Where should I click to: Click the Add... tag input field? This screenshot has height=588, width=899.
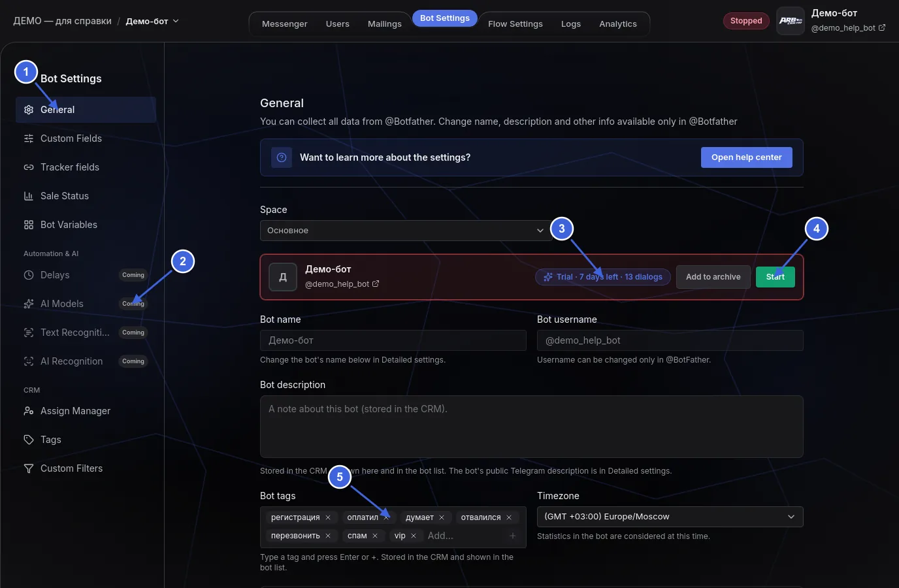coord(465,536)
